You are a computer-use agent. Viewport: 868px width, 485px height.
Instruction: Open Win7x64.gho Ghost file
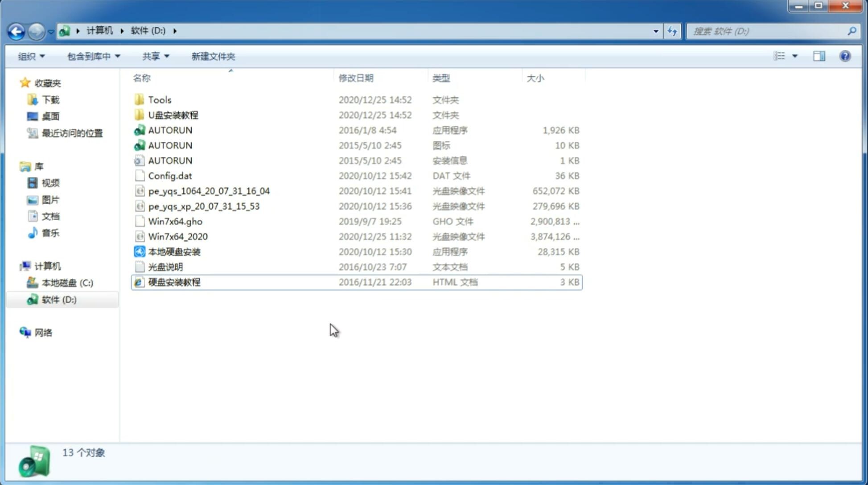point(175,221)
